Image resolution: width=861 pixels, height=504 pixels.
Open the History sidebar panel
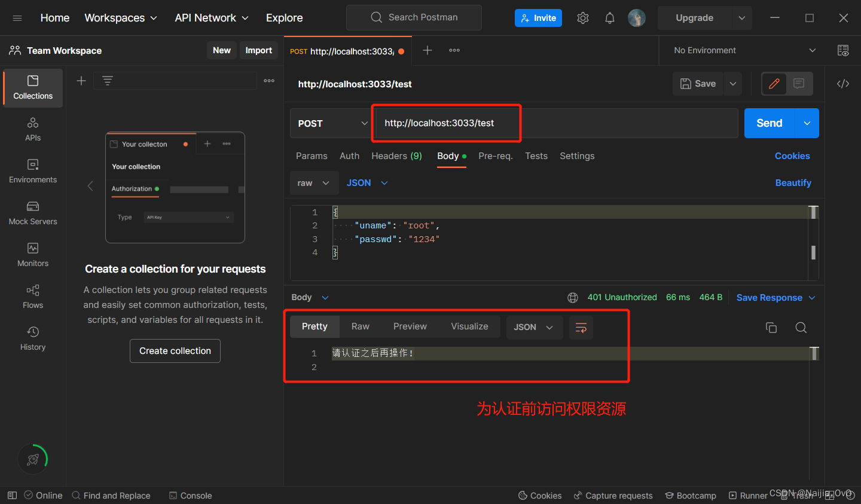(33, 339)
